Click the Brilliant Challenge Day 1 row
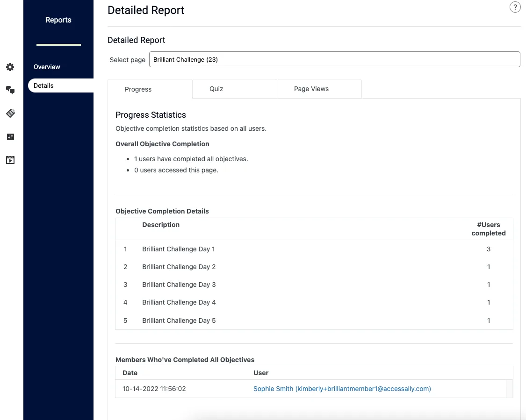Viewport: 526px width, 420px height. coord(178,249)
